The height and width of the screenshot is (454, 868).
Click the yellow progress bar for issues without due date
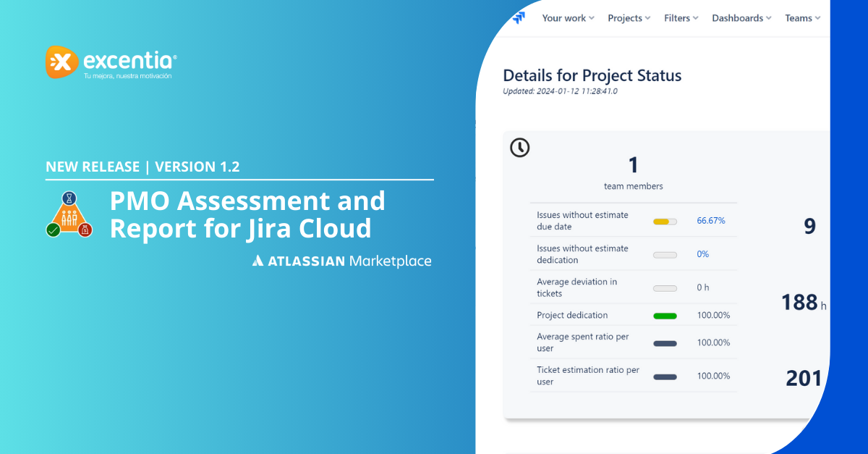665,222
